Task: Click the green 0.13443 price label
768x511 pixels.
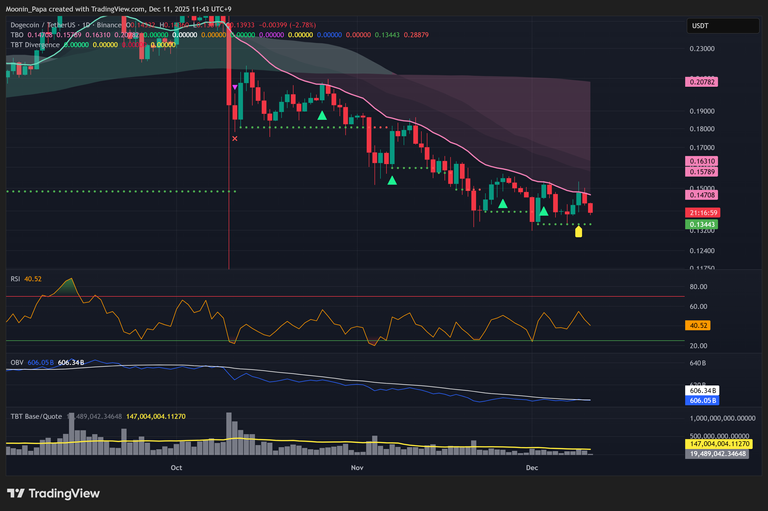Action: (700, 225)
